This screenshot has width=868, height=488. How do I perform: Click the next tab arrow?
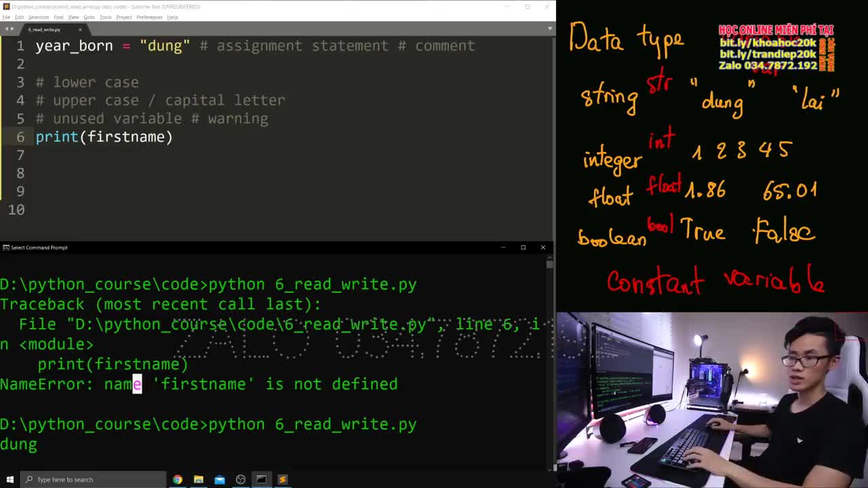(13, 29)
